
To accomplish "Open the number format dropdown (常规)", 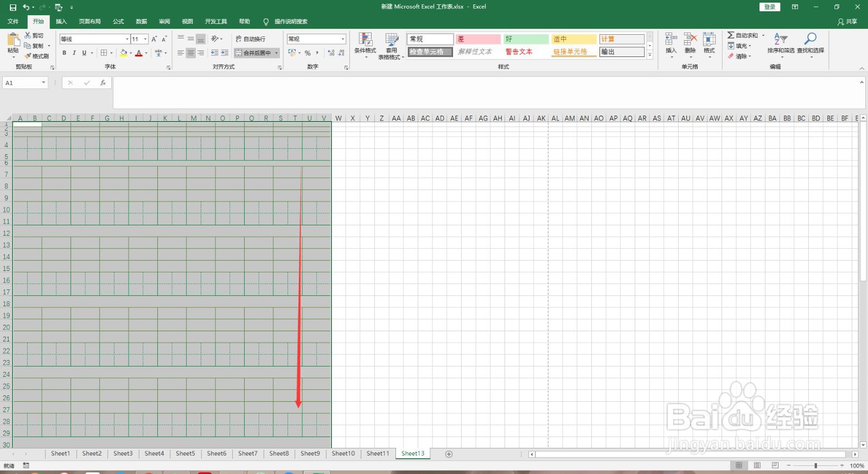I will coord(343,39).
